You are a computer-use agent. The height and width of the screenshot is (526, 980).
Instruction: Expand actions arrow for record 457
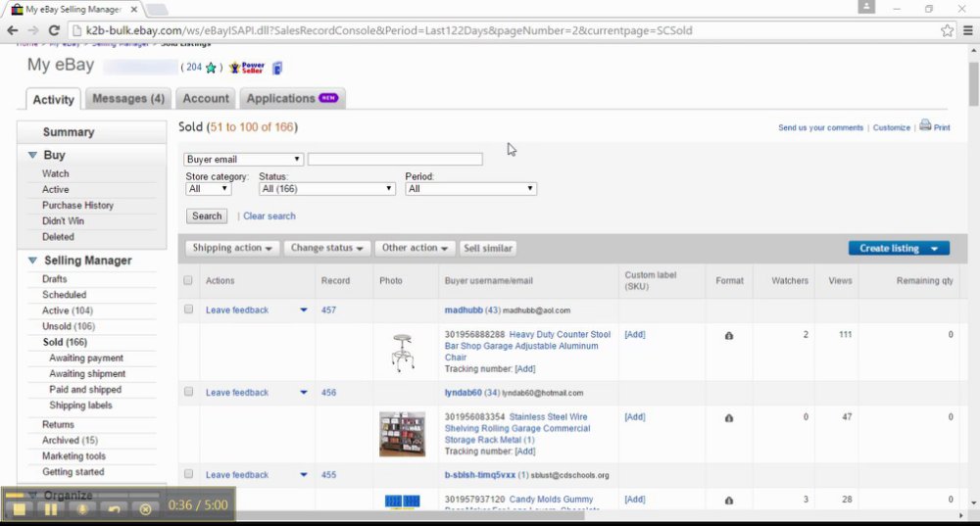[304, 310]
